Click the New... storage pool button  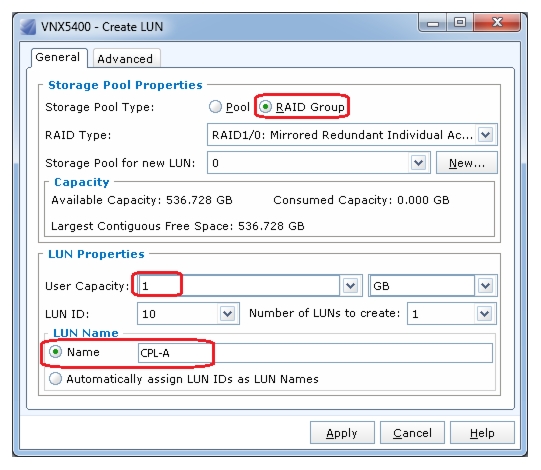coord(466,163)
